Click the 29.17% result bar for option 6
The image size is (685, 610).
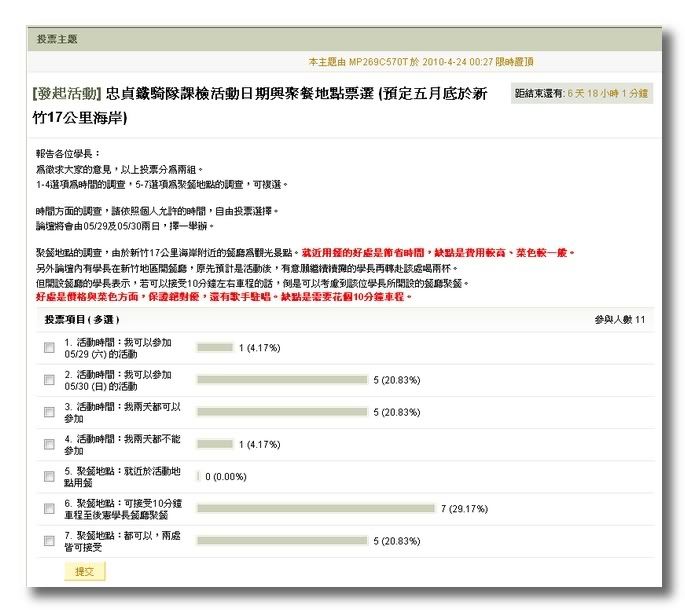316,508
